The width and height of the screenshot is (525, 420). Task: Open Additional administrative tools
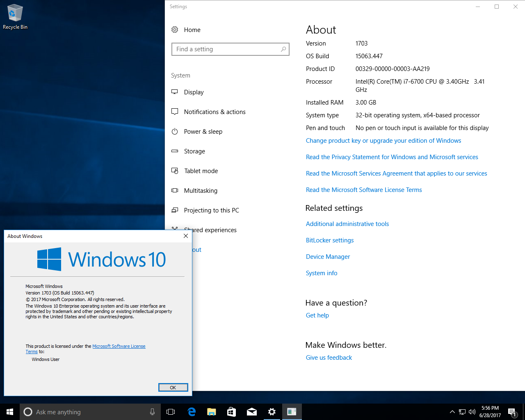347,224
